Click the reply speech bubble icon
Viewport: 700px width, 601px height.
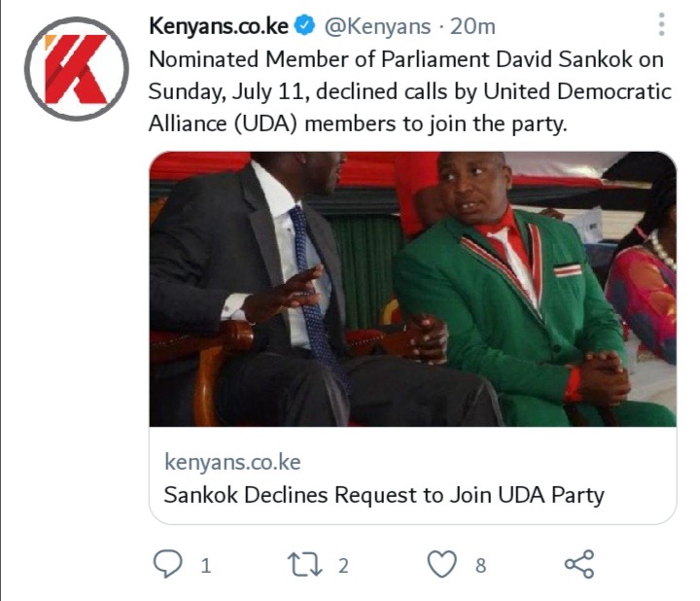[x=168, y=564]
